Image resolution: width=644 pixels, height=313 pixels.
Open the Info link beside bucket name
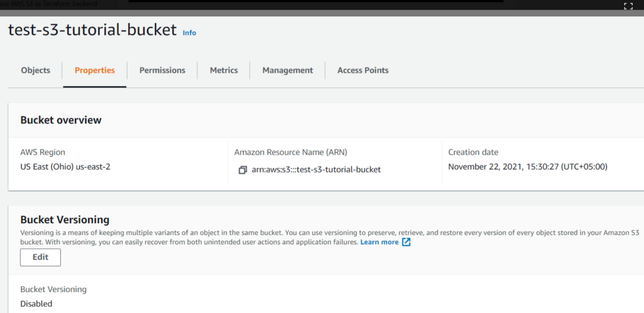click(189, 33)
